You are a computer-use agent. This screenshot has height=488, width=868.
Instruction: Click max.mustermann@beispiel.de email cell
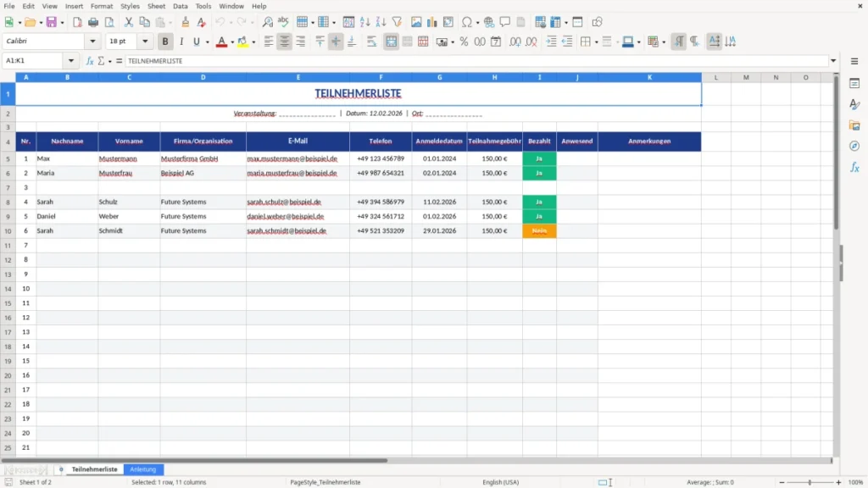coord(298,158)
